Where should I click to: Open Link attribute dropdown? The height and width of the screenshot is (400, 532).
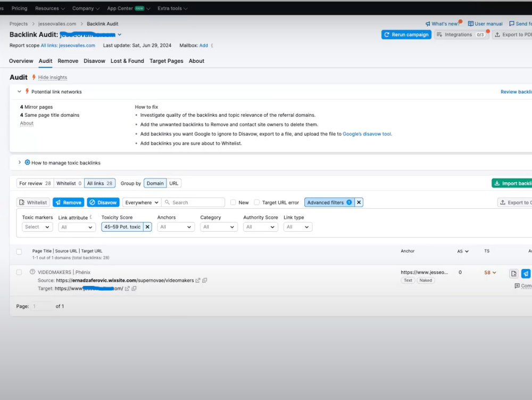tap(77, 227)
